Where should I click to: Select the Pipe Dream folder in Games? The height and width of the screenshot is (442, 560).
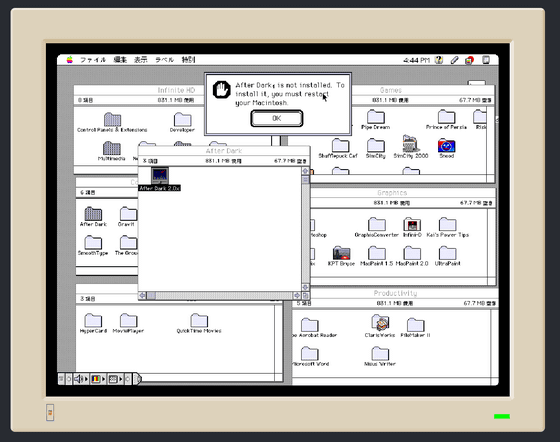376,120
